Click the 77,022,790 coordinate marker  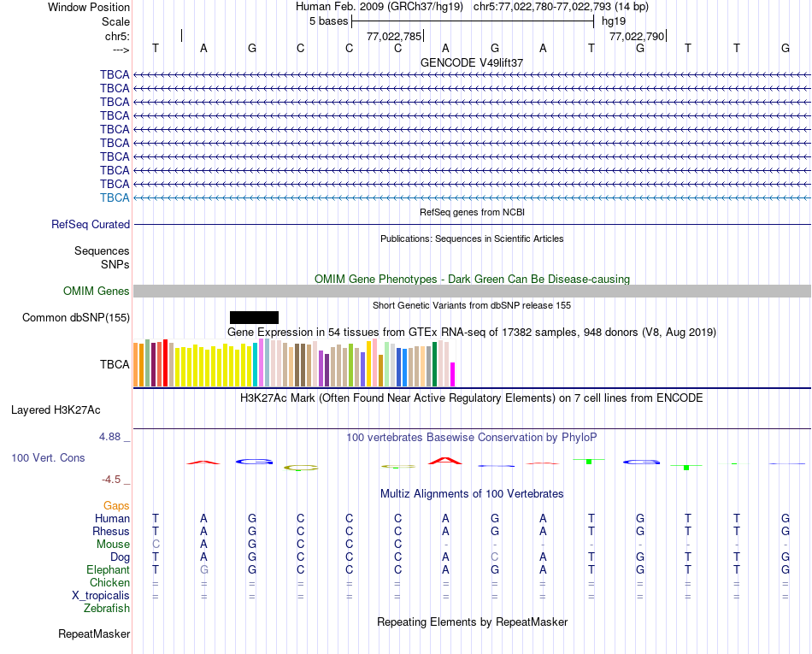(637, 36)
